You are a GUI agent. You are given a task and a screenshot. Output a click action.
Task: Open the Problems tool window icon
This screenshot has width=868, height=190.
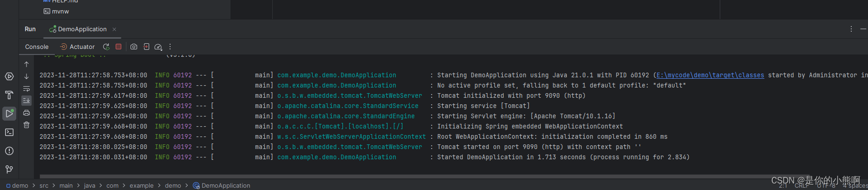point(9,151)
